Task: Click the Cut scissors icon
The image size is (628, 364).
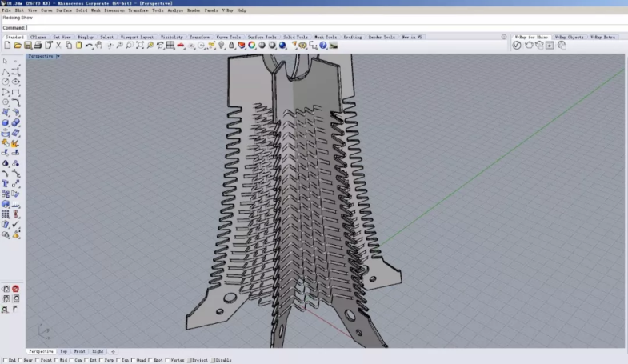Action: 58,46
